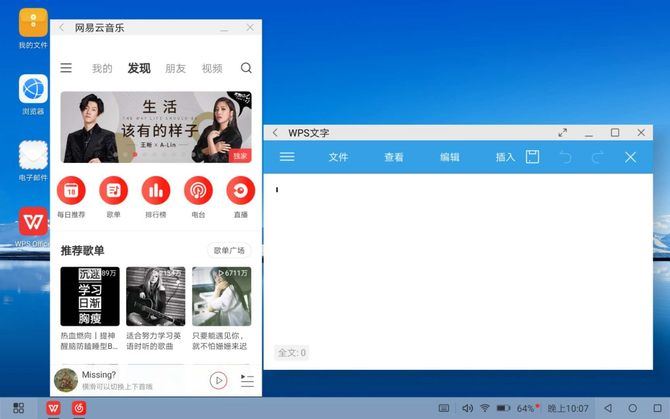
Task: Click the 推荐歌单 section heading
Action: tap(82, 250)
